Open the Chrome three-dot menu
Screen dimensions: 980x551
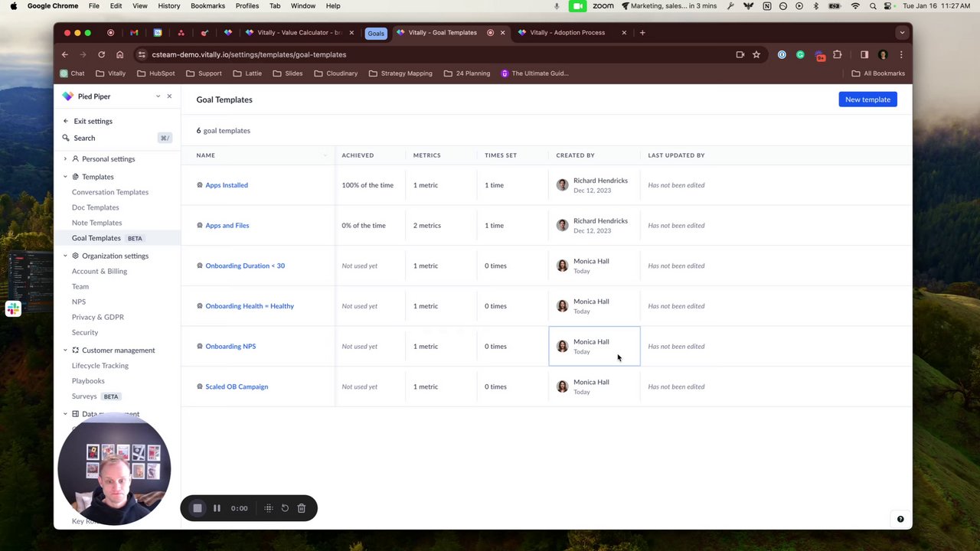point(901,55)
